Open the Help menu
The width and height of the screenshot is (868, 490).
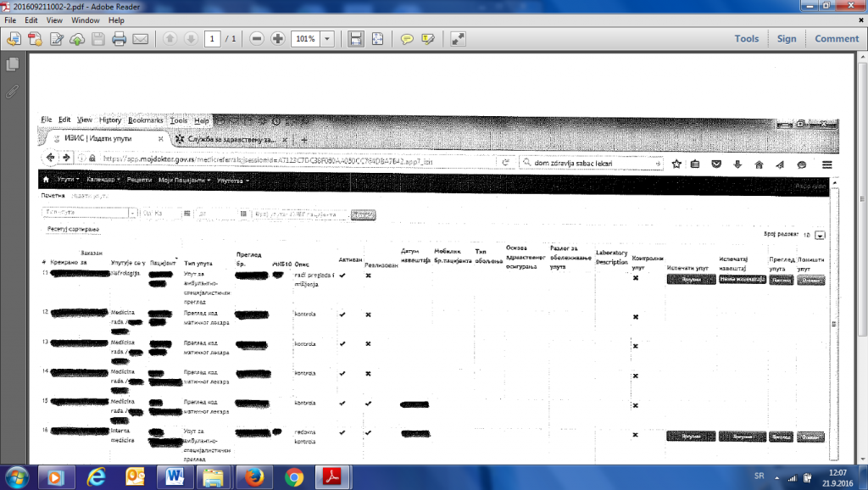pos(116,19)
